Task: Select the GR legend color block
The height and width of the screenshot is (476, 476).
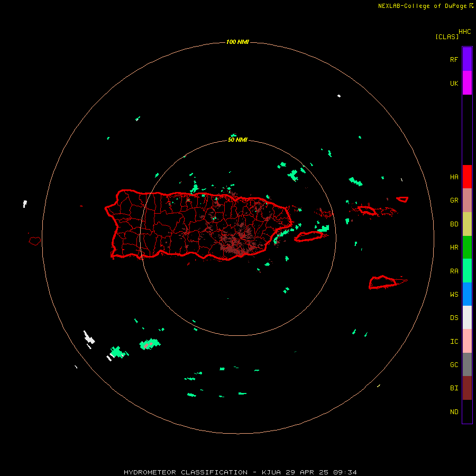Action: (467, 200)
